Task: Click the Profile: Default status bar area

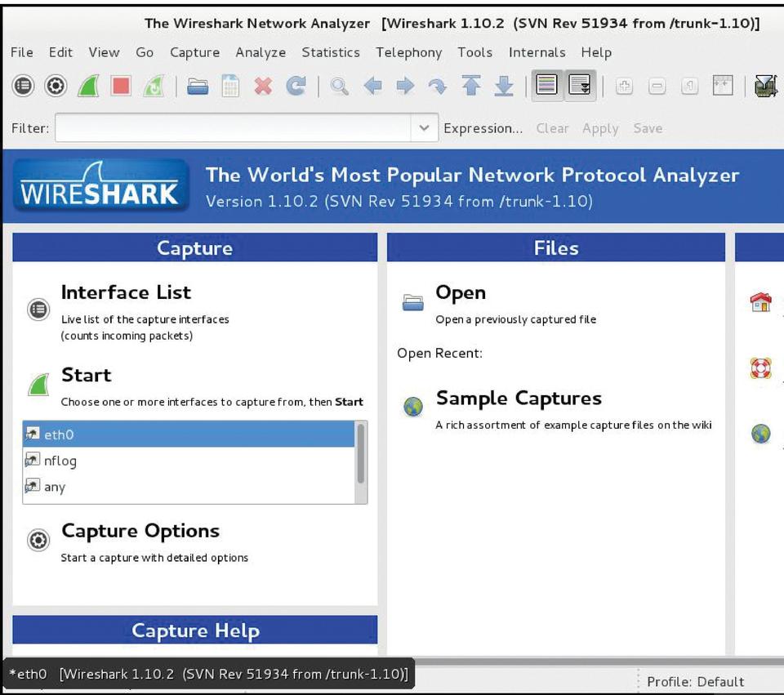Action: click(x=695, y=681)
